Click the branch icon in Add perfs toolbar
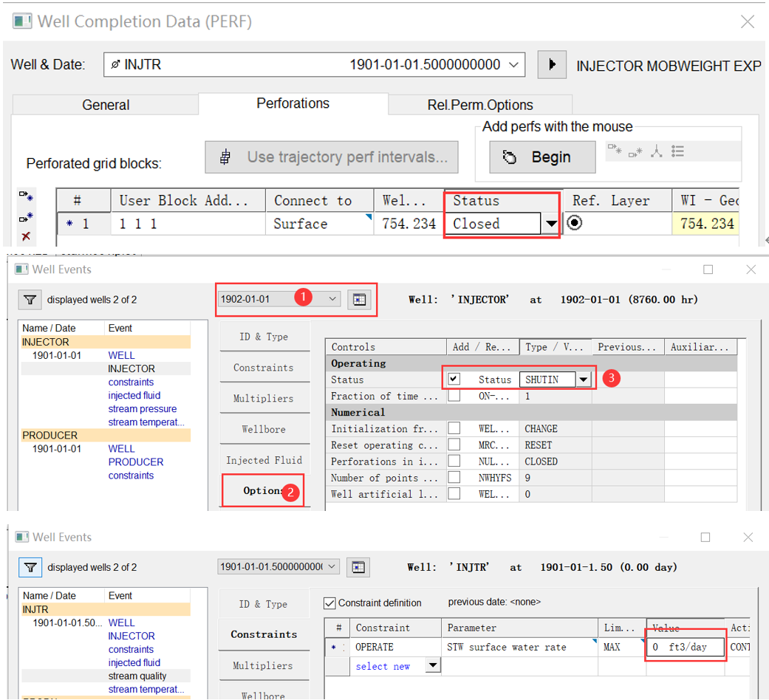Viewport: 769px width, 700px height. 656,151
